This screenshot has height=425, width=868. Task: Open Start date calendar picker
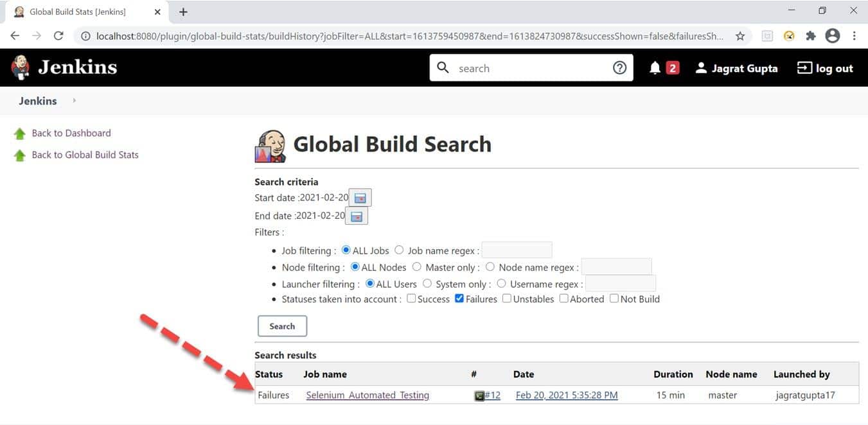360,198
